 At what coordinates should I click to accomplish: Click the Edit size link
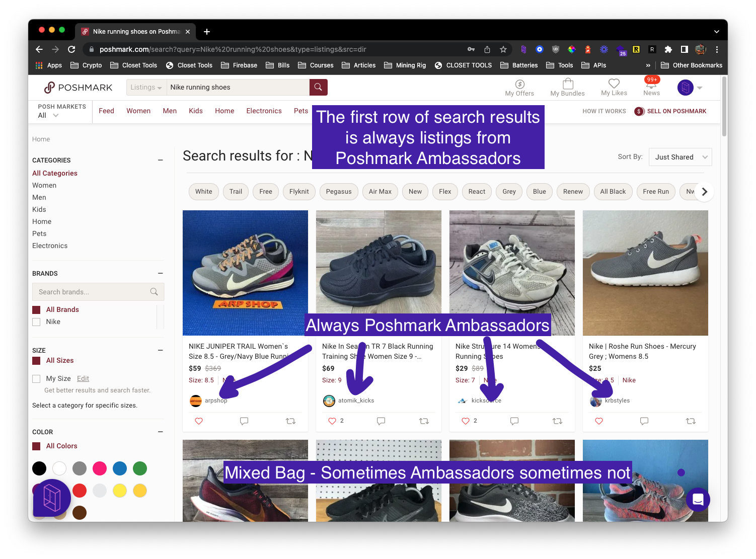click(83, 379)
